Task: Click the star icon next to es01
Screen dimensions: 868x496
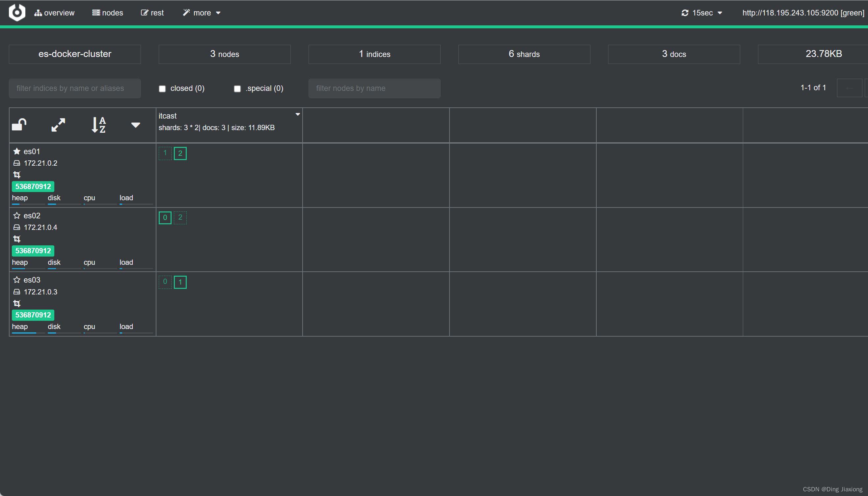Action: tap(16, 152)
